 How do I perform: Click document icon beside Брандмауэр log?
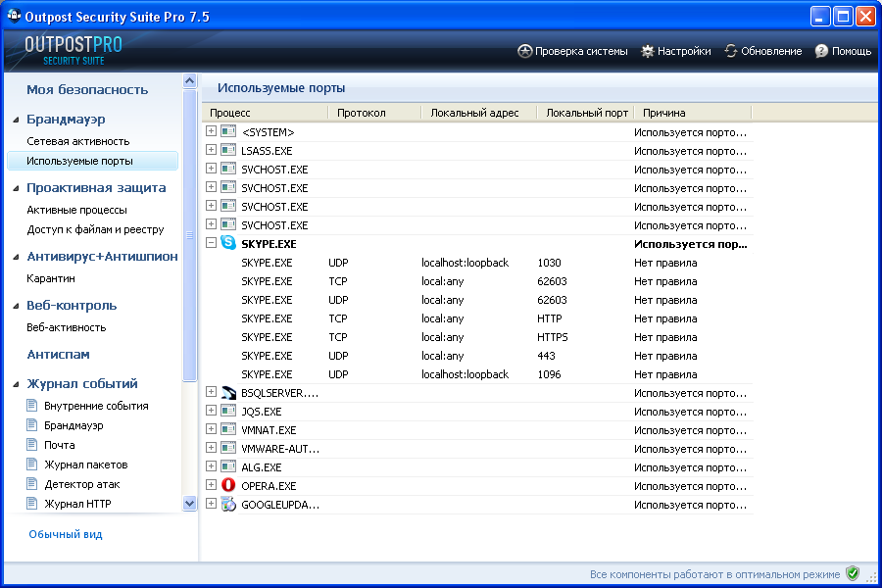click(x=32, y=424)
